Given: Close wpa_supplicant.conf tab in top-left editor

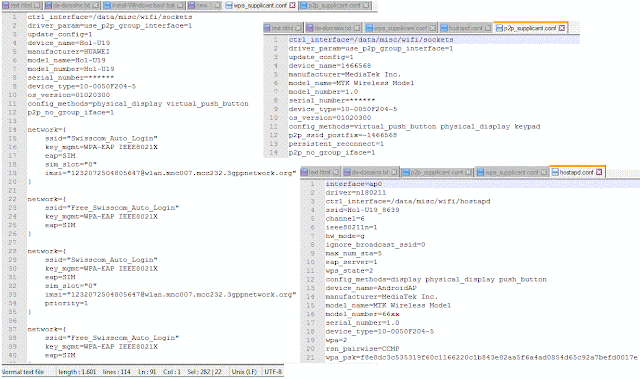Looking at the screenshot, I should click(292, 5).
